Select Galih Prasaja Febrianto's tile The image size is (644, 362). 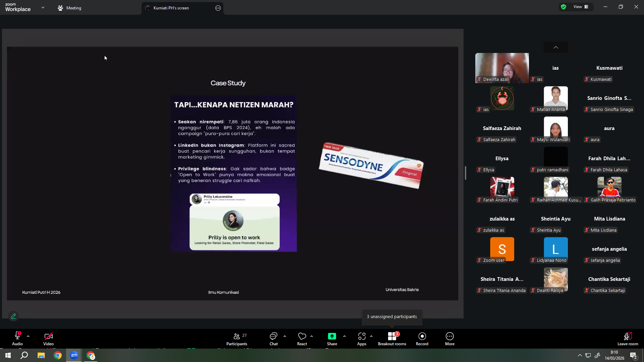click(609, 189)
